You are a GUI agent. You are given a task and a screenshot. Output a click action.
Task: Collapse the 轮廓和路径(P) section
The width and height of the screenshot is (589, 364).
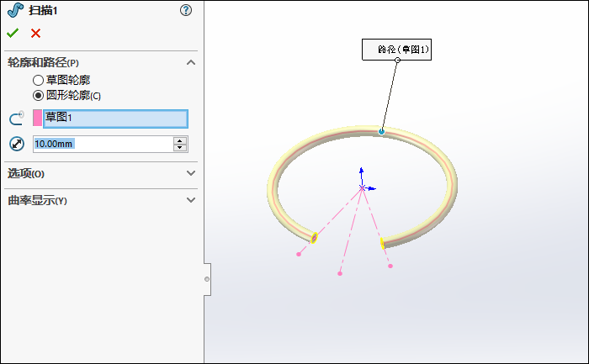click(x=191, y=62)
